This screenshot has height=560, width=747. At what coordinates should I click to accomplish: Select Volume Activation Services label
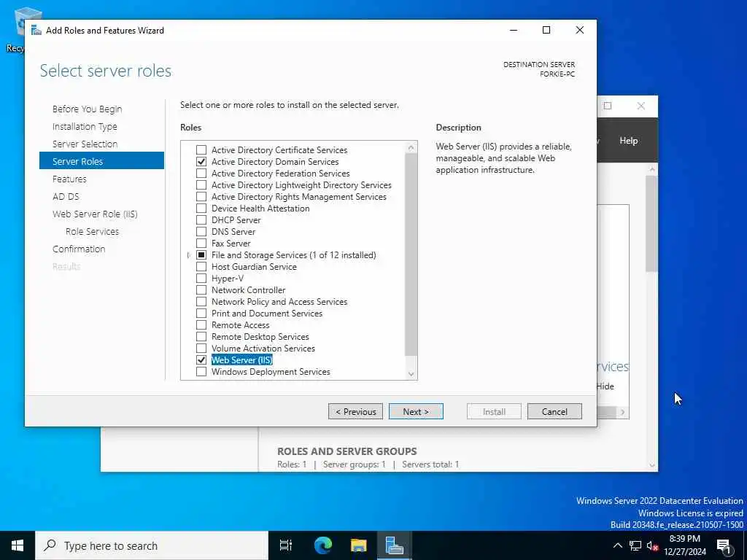pyautogui.click(x=263, y=349)
